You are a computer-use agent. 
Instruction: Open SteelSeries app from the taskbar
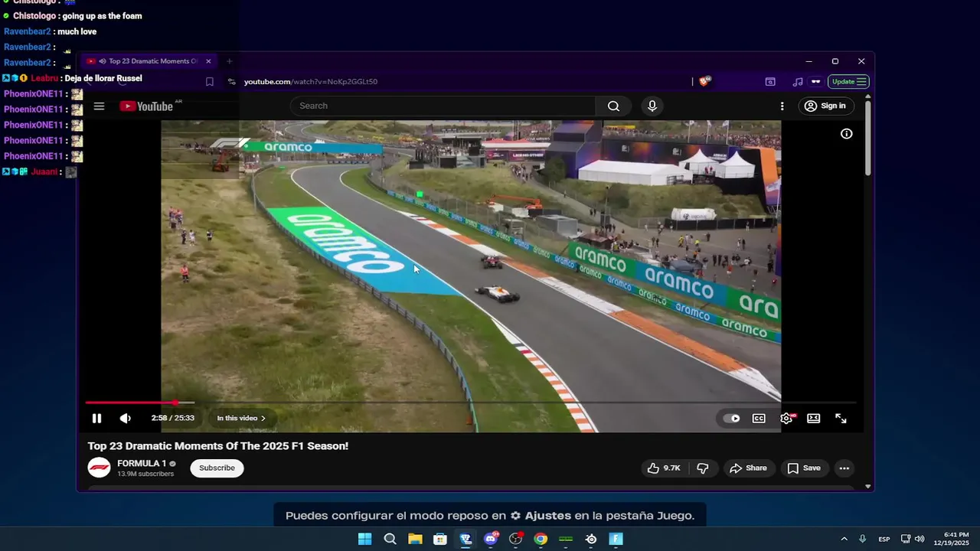click(591, 539)
